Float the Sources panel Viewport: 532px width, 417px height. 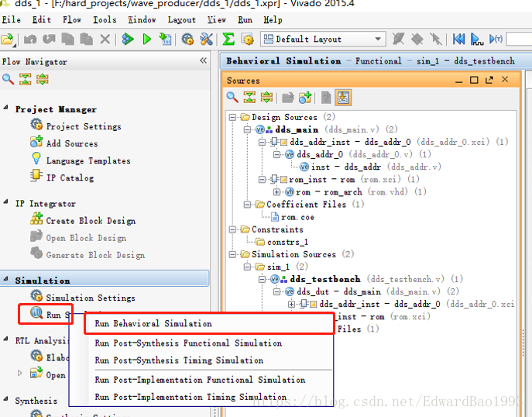tap(489, 80)
